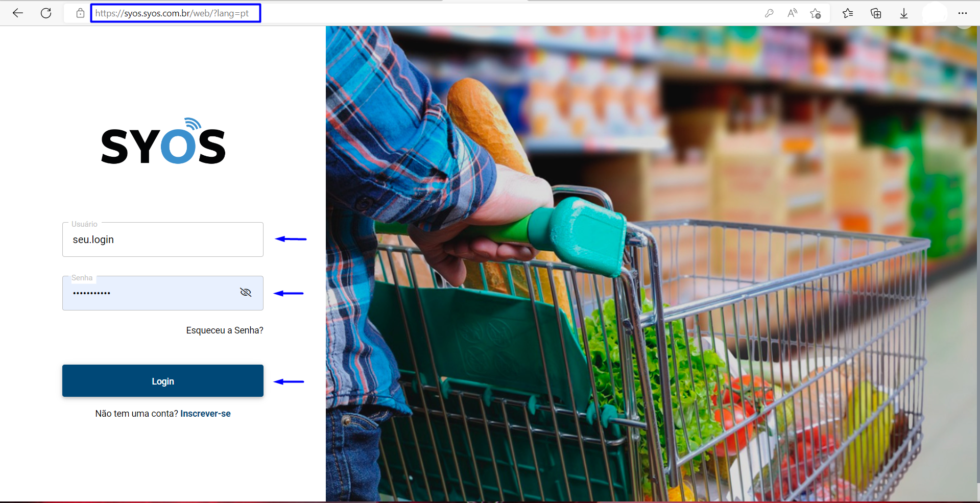Toggle password visibility with the crossed-eye icon
Screen dimensions: 980x503
pyautogui.click(x=246, y=292)
